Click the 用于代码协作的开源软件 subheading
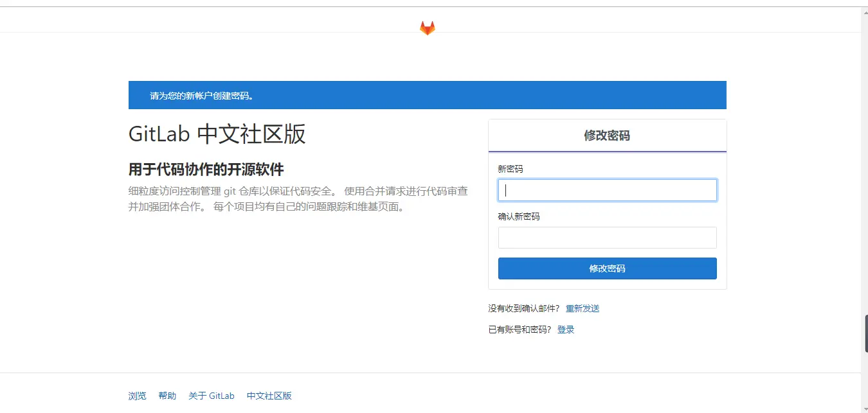868x413 pixels. click(206, 170)
